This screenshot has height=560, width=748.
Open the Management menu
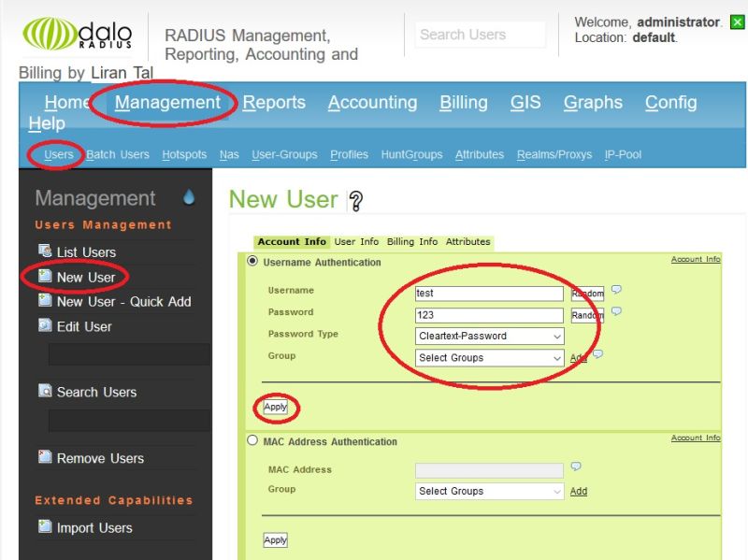(167, 103)
